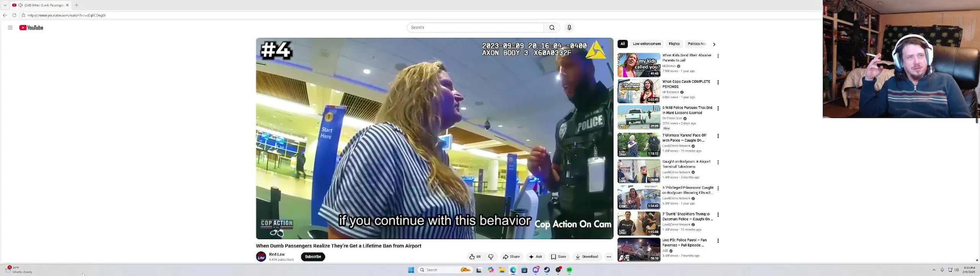Open Discord from the taskbar

536,270
